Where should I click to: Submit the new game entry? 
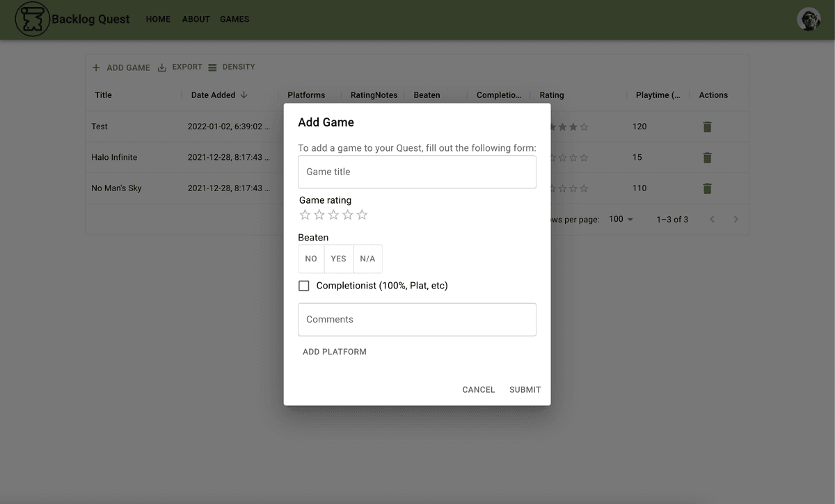525,389
